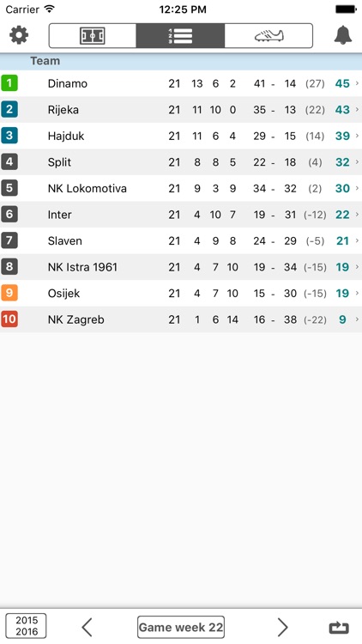Select the Hajduk team row
The image size is (362, 644).
point(181,136)
